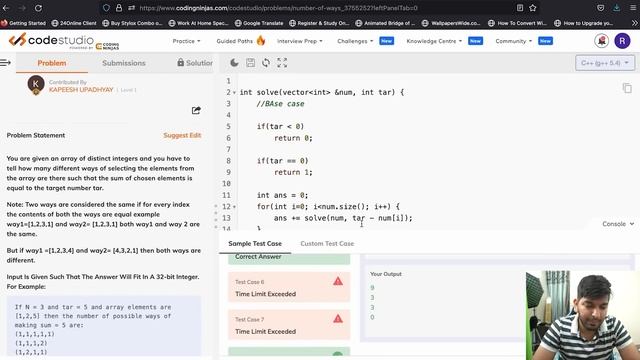This screenshot has width=640, height=360.
Task: Click the browser address bar URL
Action: tap(278, 8)
